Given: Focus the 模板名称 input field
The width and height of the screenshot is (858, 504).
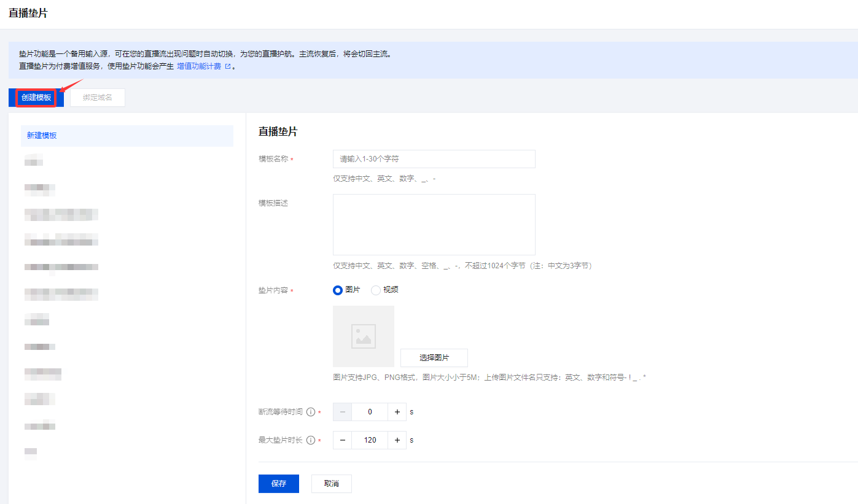Looking at the screenshot, I should point(434,159).
